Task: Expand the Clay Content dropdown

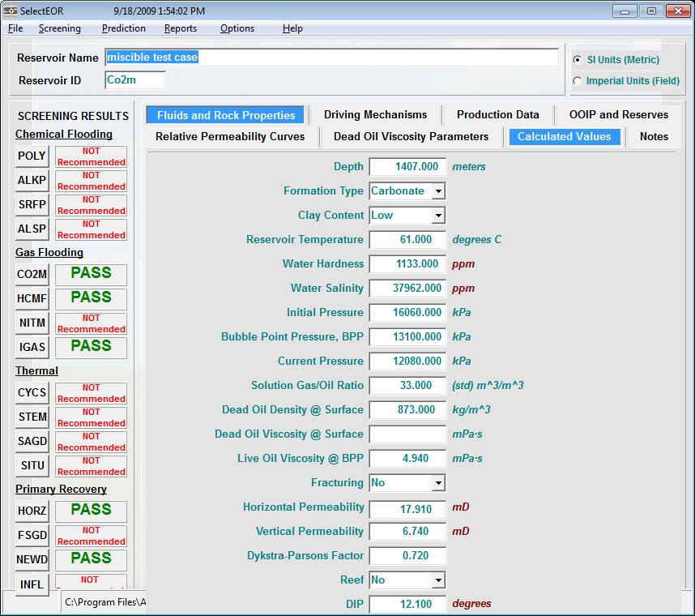Action: click(x=438, y=216)
